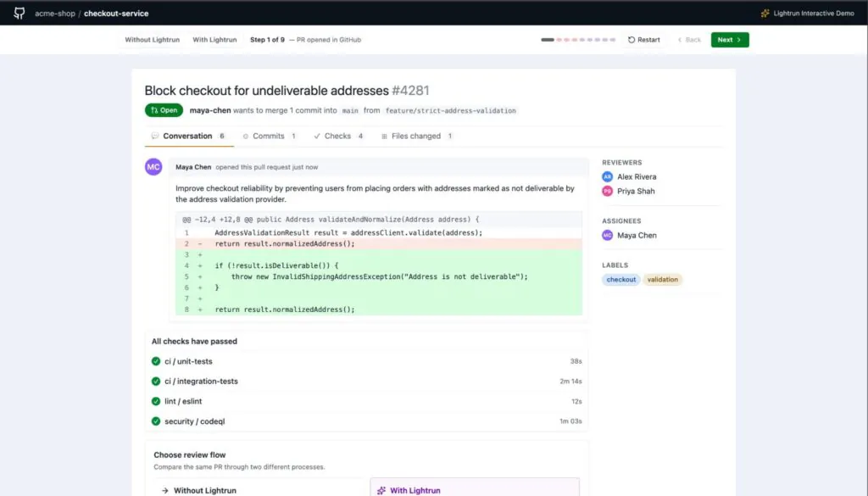Click Maya Chen's MC avatar beside comment
This screenshot has height=496, width=868.
click(x=153, y=167)
